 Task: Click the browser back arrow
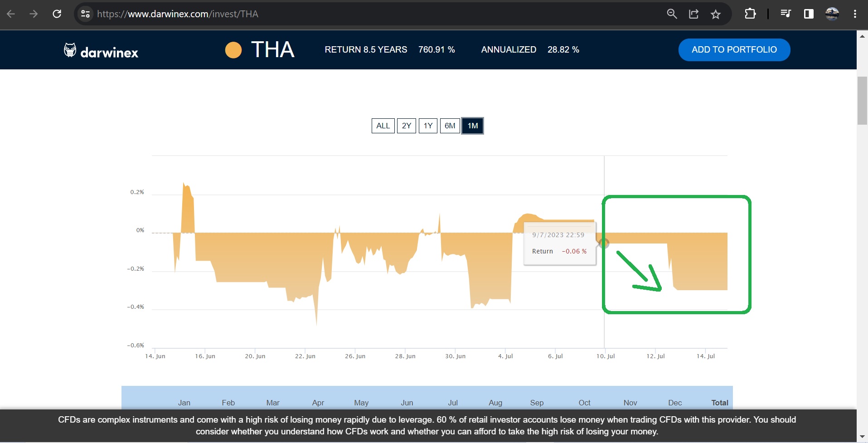click(x=11, y=14)
